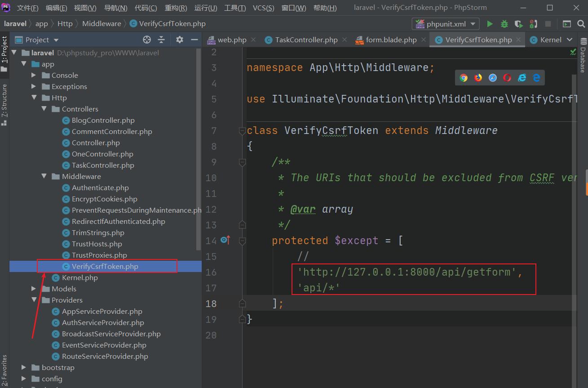This screenshot has height=388, width=588.
Task: Open the 重构(R) menu
Action: coord(176,8)
